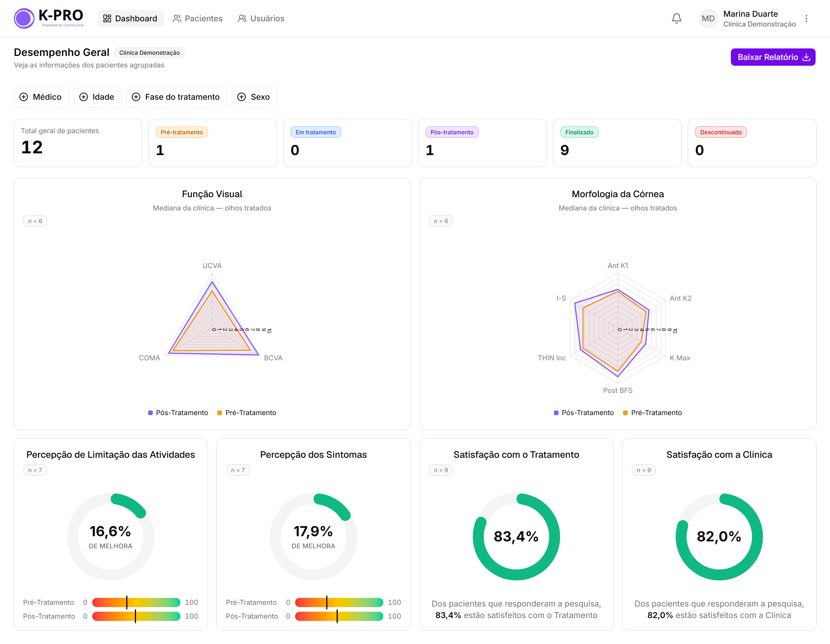The width and height of the screenshot is (830, 644).
Task: Download report via Baixar Relatório button
Action: click(773, 57)
